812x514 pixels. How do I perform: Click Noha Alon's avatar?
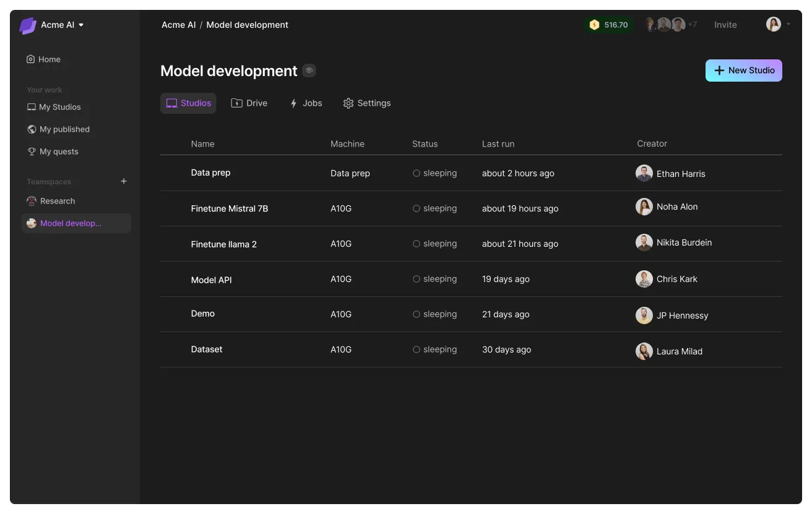[644, 207]
